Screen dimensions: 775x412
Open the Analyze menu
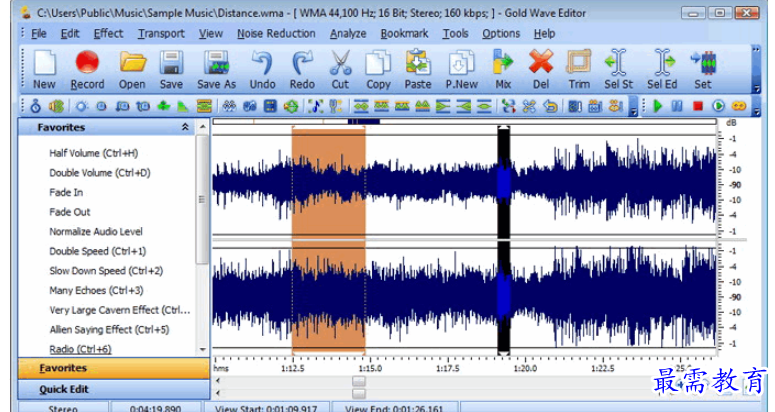(348, 34)
